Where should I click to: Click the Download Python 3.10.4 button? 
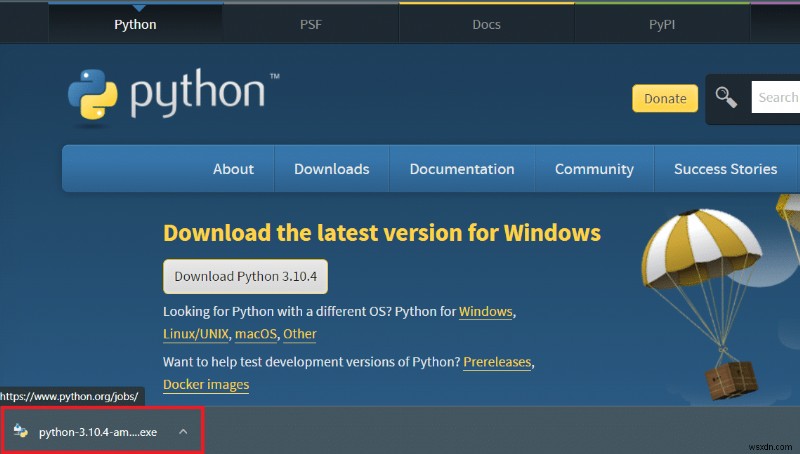tap(245, 276)
